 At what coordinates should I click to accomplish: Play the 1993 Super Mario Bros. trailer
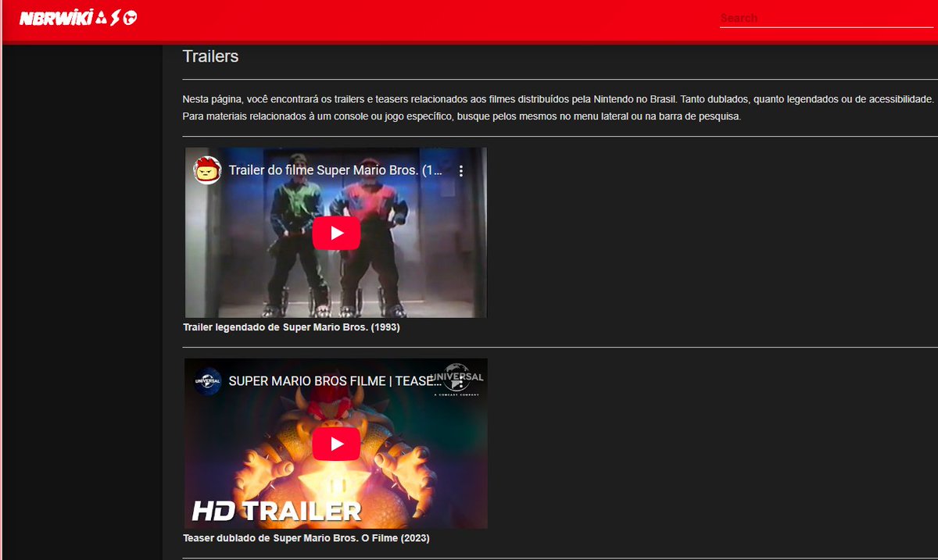click(336, 233)
